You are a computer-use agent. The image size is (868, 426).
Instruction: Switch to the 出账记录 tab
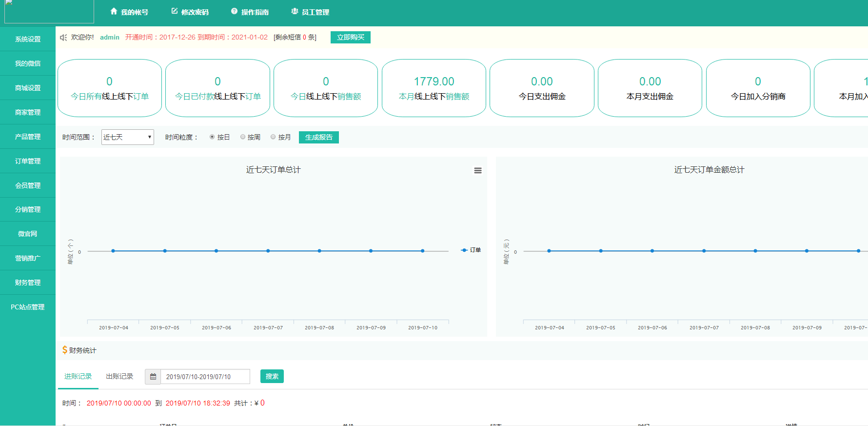(x=119, y=376)
